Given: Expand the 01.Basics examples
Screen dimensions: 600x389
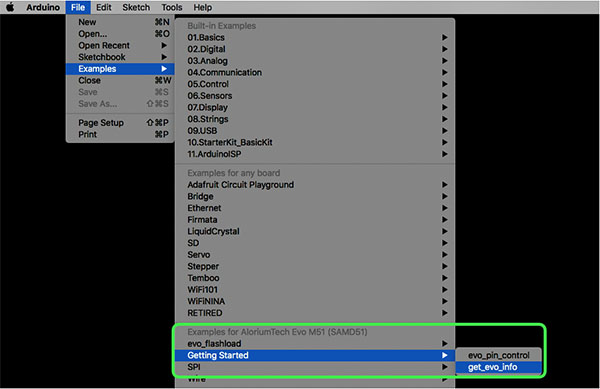Looking at the screenshot, I should [315, 37].
